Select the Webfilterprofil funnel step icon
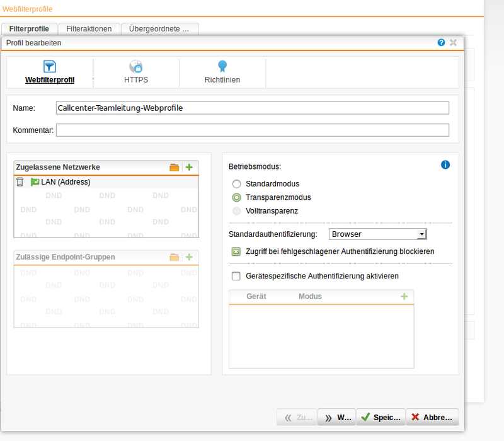 [x=49, y=66]
